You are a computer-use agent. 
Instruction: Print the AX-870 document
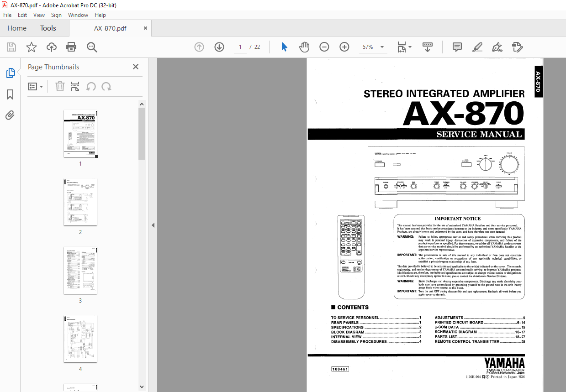71,47
